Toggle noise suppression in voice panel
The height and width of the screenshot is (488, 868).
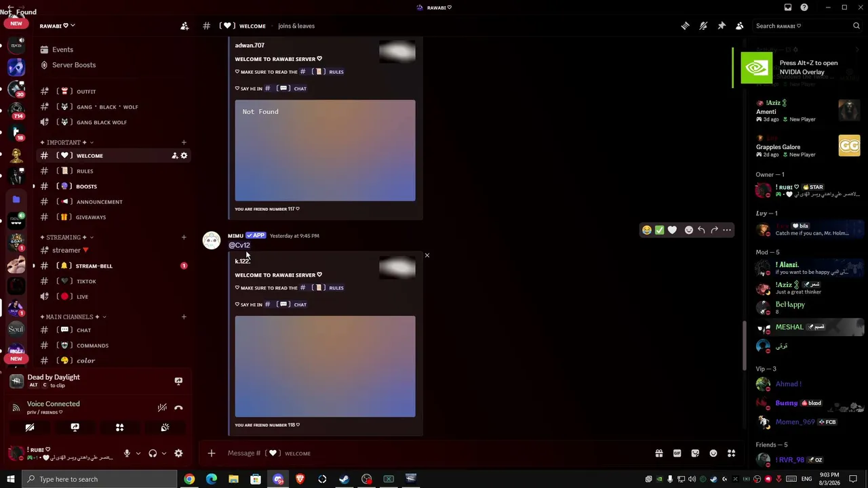pos(162,407)
